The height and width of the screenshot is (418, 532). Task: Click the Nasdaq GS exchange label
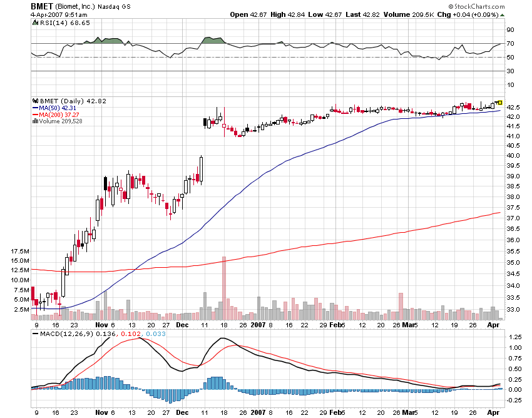[114, 7]
